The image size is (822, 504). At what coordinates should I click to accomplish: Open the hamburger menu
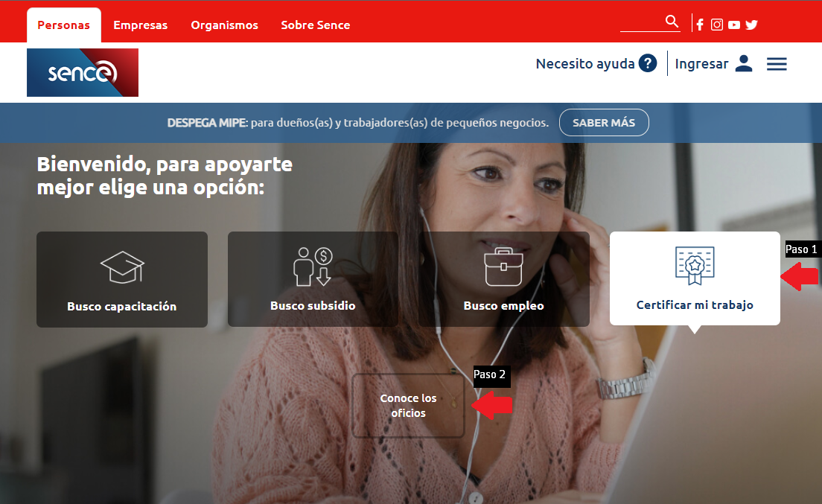point(777,64)
